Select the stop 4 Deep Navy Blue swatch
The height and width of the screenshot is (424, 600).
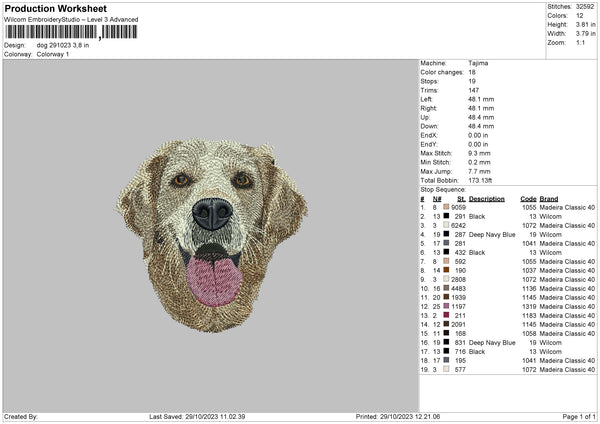pos(446,234)
